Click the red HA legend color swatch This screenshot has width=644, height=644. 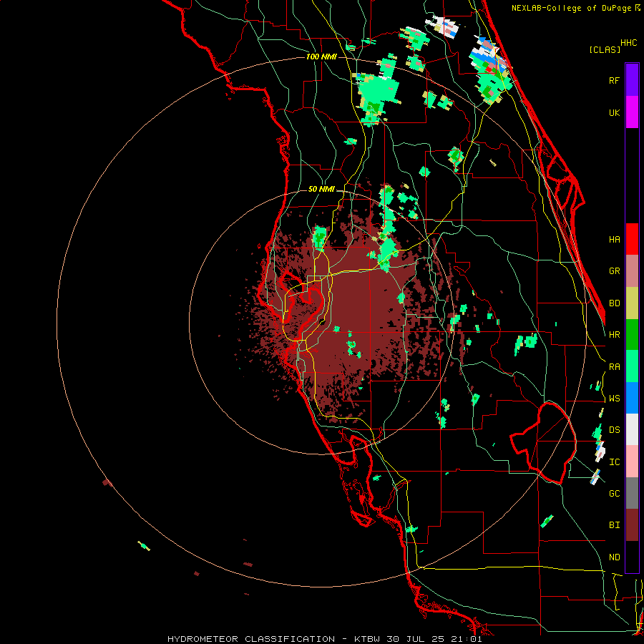pyautogui.click(x=632, y=239)
